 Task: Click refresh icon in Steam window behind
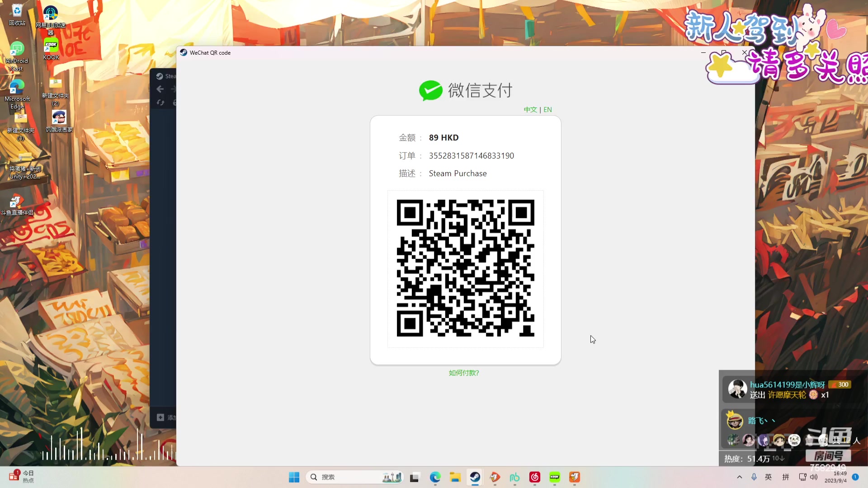coord(160,103)
